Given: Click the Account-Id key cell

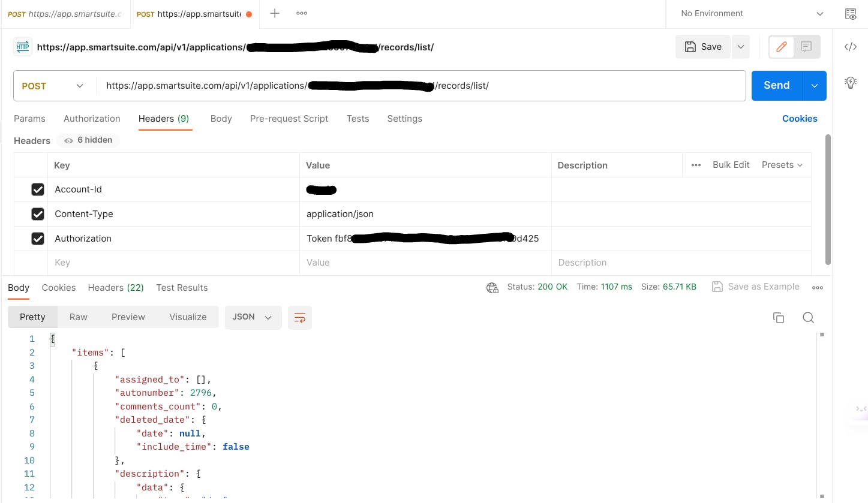Looking at the screenshot, I should [173, 189].
